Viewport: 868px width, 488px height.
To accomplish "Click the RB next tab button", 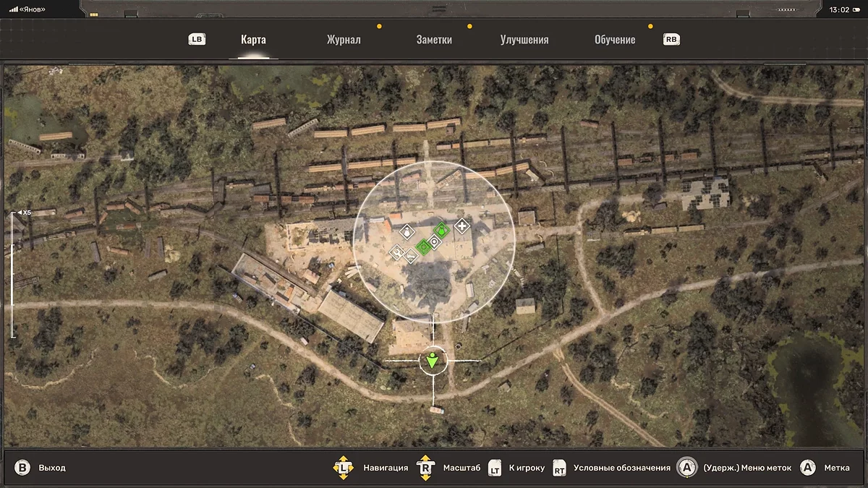I will pos(671,40).
